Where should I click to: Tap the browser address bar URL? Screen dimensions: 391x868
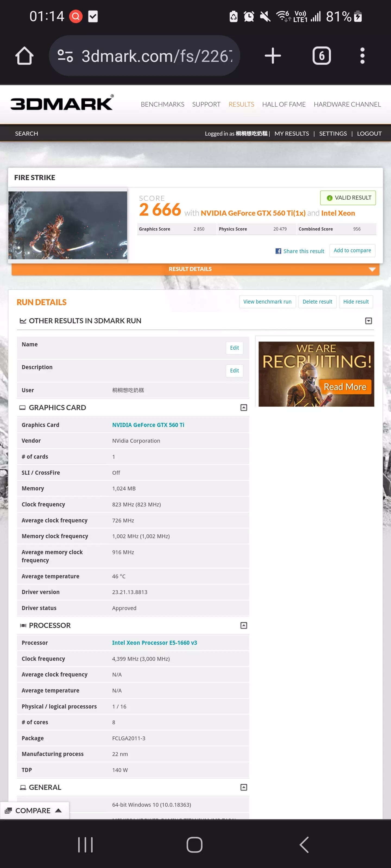pos(157,56)
